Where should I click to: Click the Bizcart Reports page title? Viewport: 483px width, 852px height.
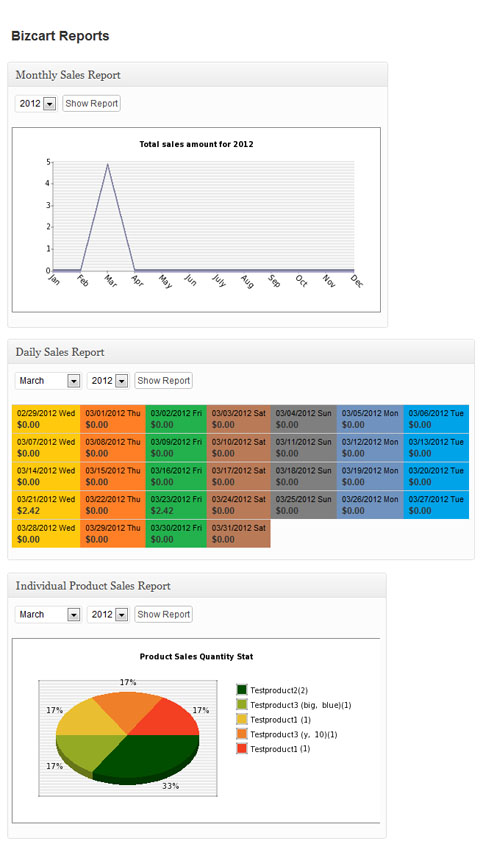[x=60, y=36]
